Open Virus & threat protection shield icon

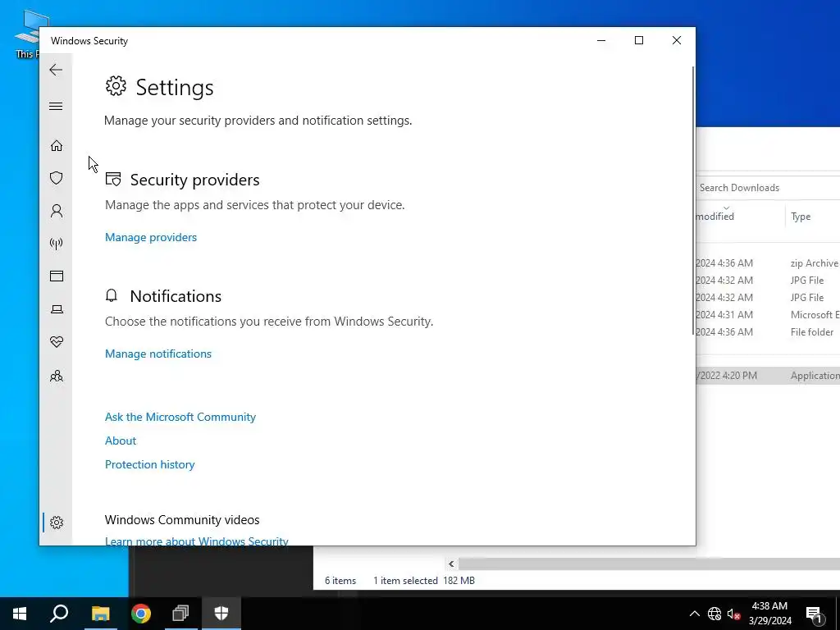[57, 178]
